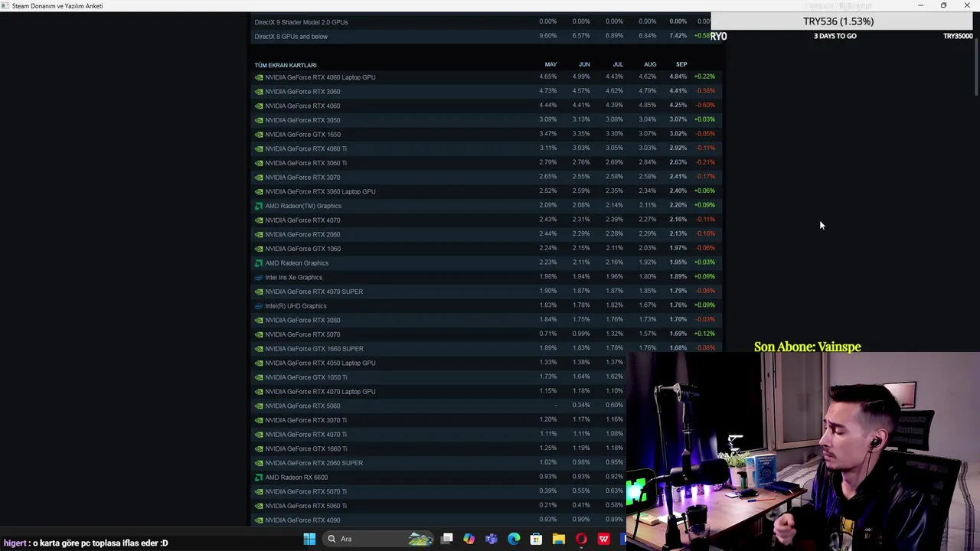Click 4.73% MAY value for RTX 3060
Image resolution: width=980 pixels, height=551 pixels.
[x=548, y=91]
